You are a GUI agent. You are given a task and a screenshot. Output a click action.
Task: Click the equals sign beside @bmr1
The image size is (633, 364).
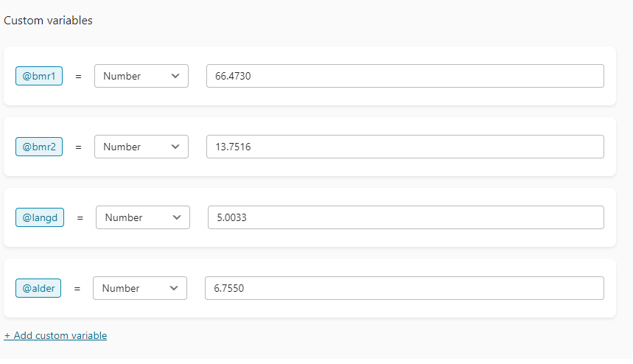pos(79,77)
